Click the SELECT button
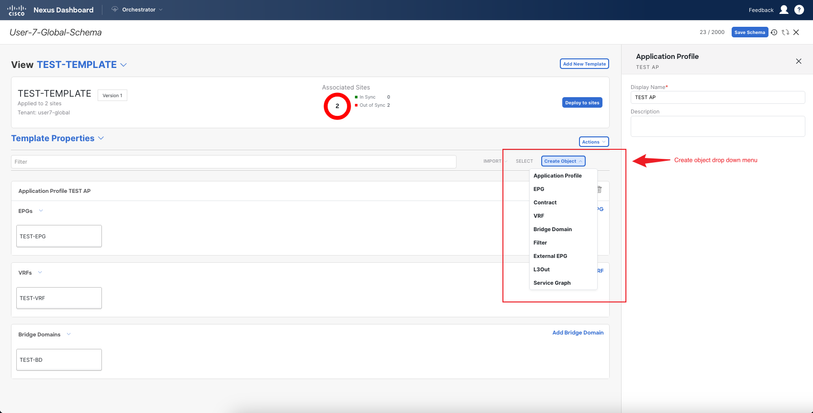 (x=524, y=161)
